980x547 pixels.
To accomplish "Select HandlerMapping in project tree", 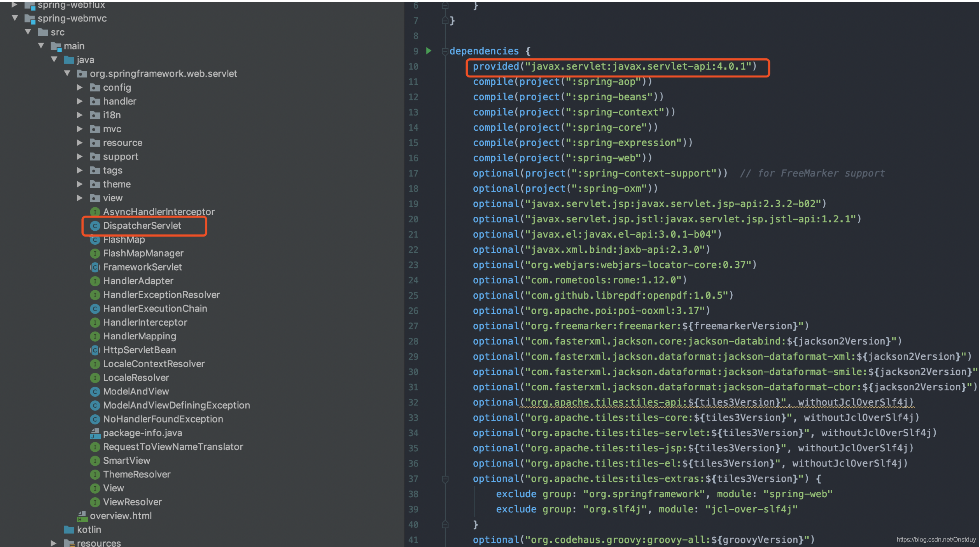I will pyautogui.click(x=140, y=336).
